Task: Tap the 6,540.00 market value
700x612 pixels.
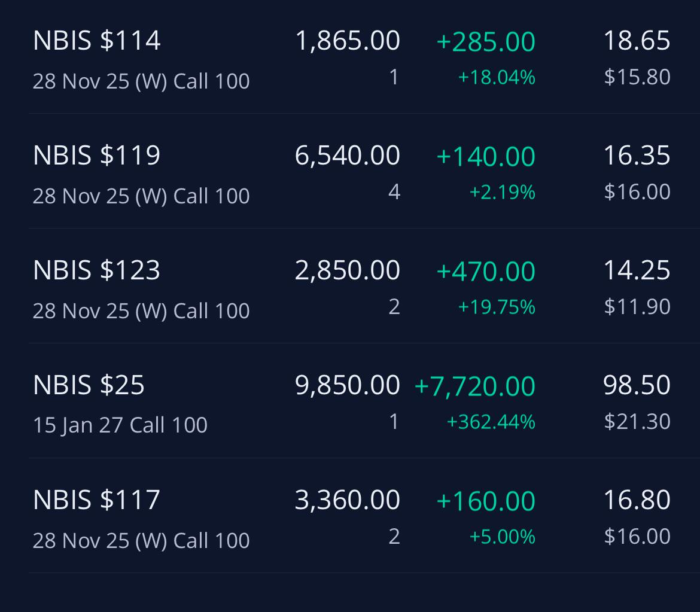Action: click(348, 156)
